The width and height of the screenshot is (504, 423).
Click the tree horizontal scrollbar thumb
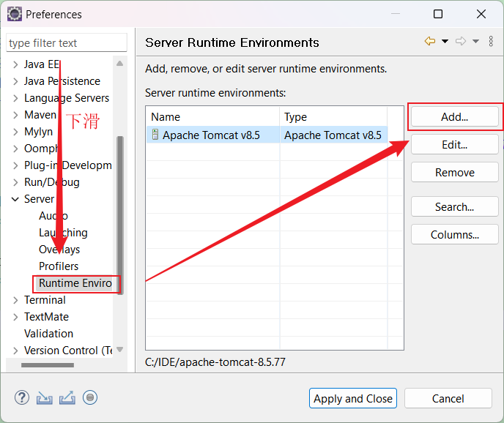coord(48,365)
